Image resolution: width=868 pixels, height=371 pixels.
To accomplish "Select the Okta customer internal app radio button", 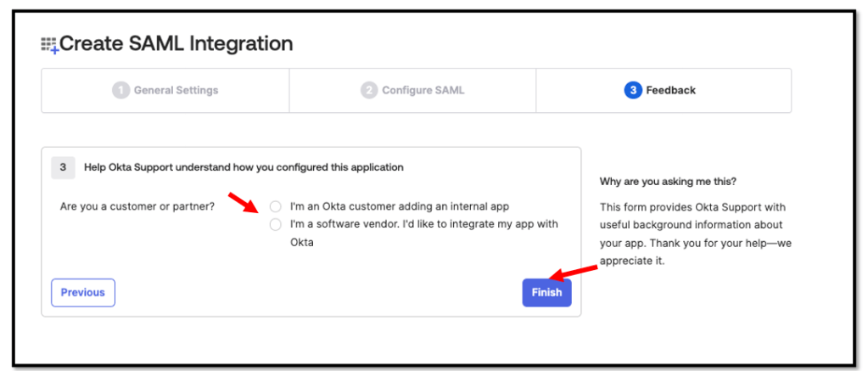I will coord(275,206).
